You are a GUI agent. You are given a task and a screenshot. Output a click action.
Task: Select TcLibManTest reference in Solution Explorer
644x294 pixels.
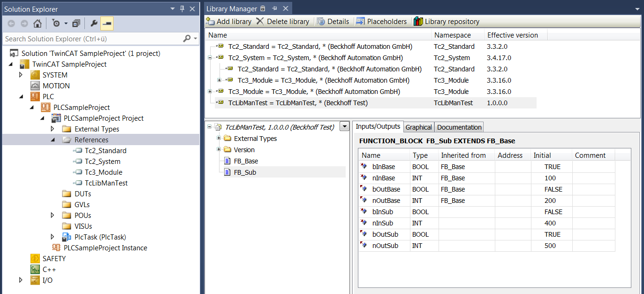coord(106,183)
